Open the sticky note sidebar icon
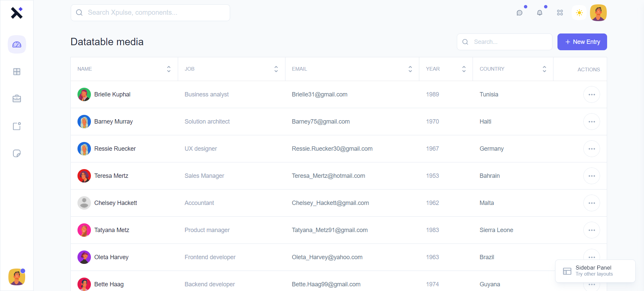This screenshot has width=644, height=291. point(17,153)
